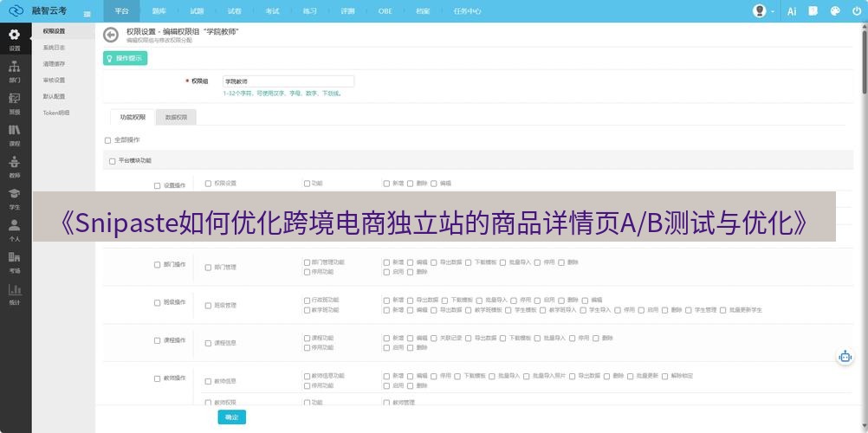
Task: Toggle the sidebar collapse icon beside the logo
Action: pos(87,14)
